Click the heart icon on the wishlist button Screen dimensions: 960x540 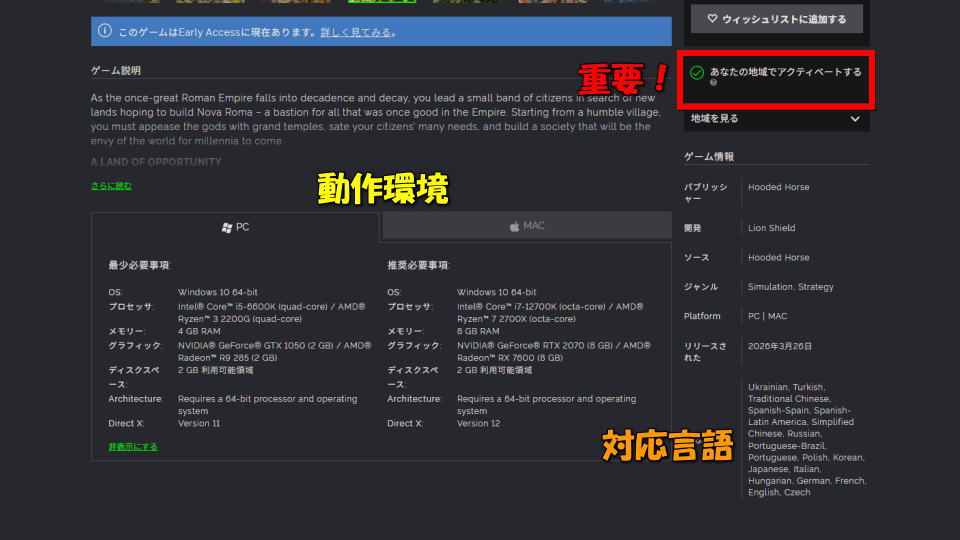[712, 19]
